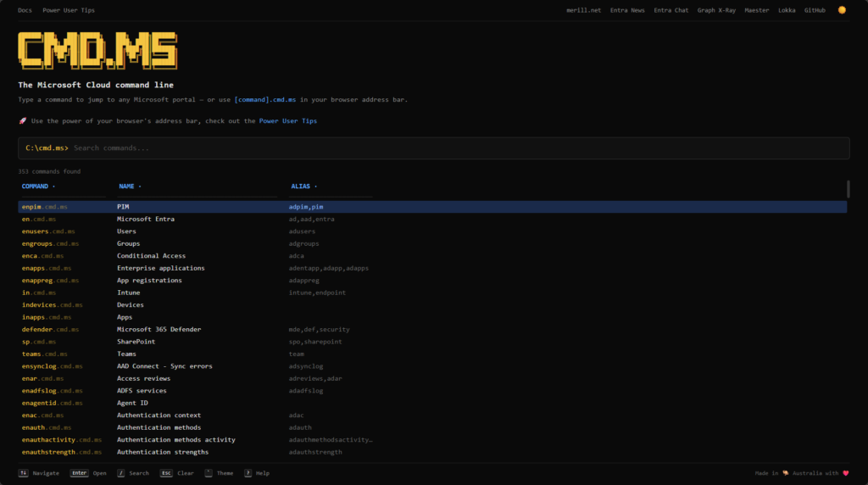This screenshot has width=868, height=485.
Task: Open enagentid.cmd.ms command
Action: pos(52,403)
